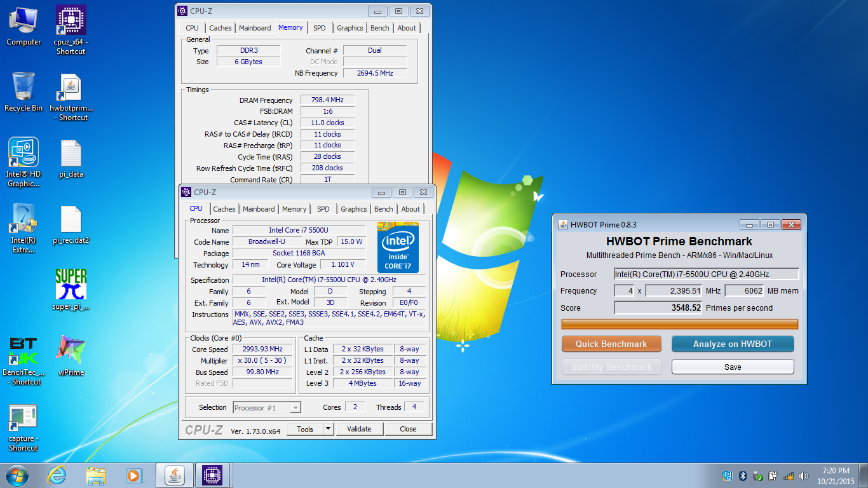Select Memory tab in front CPU-Z window
Image resolution: width=868 pixels, height=488 pixels.
[x=294, y=209]
